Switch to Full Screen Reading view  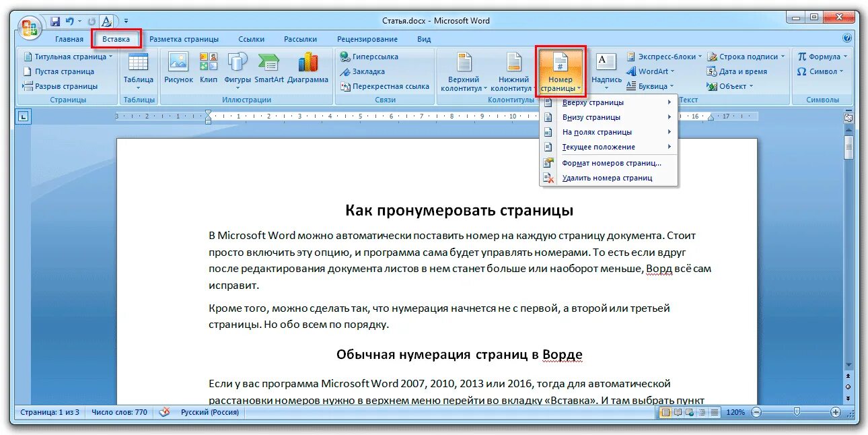point(678,412)
